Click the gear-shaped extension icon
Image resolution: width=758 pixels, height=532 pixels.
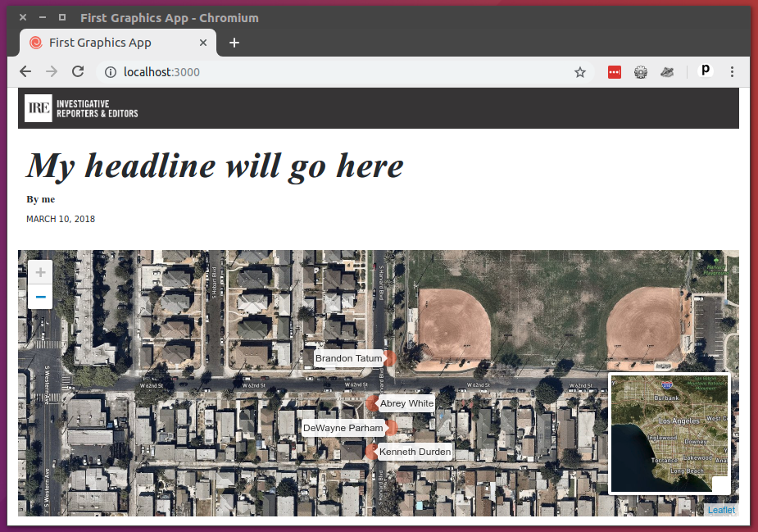click(641, 72)
